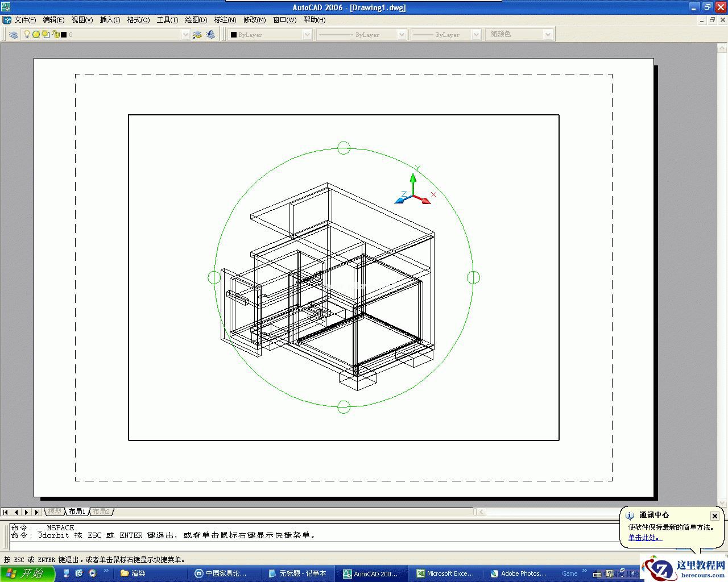
Task: Click the Windows 开始 Start button
Action: (27, 573)
